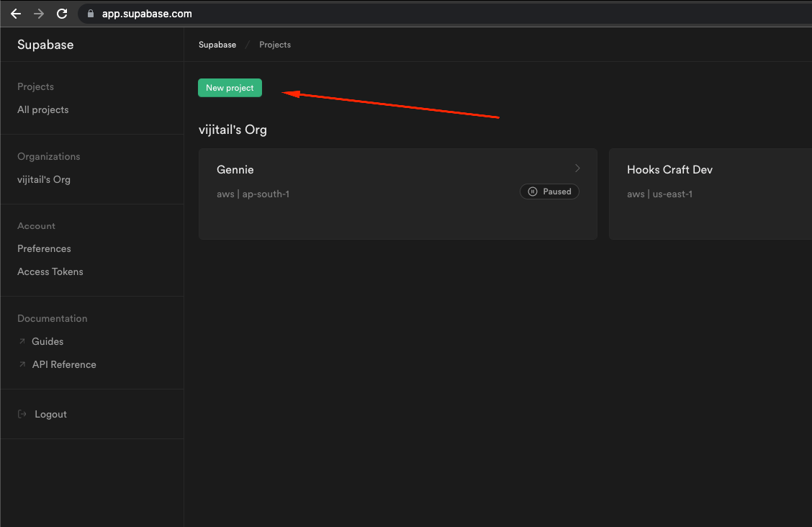Open the Hooks Craft Dev project card

pyautogui.click(x=710, y=194)
